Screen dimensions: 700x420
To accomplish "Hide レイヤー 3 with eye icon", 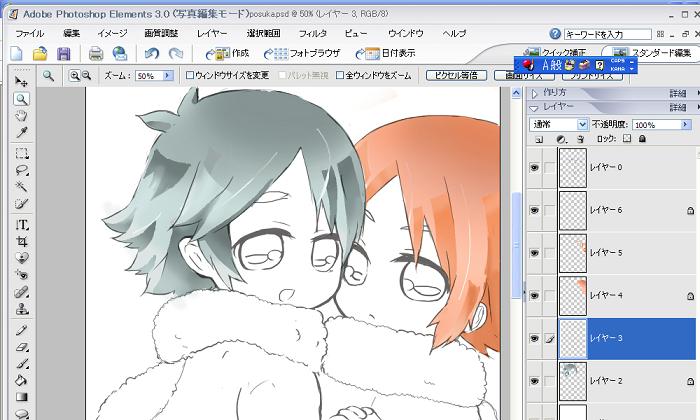I will pos(534,339).
